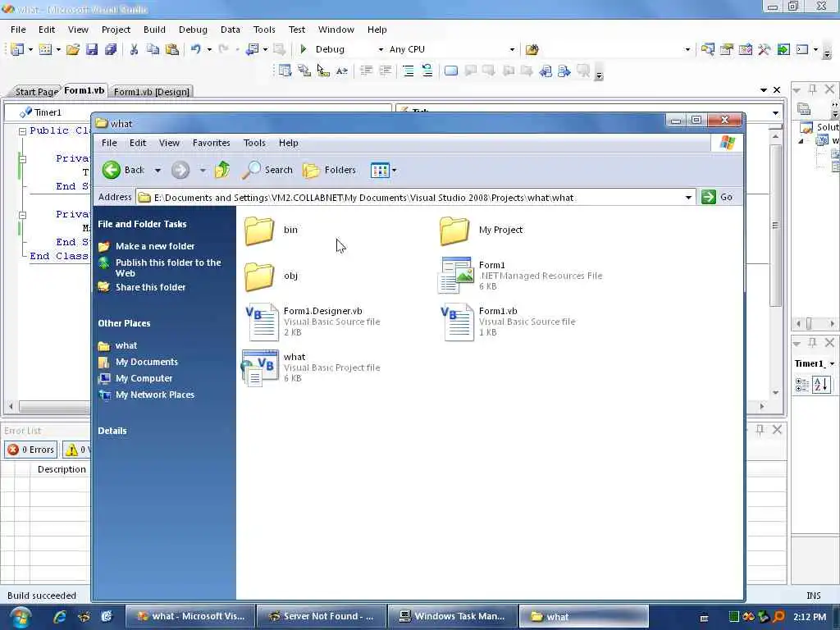Click Save All icon in Visual Studio toolbar
This screenshot has height=630, width=840.
pos(111,49)
